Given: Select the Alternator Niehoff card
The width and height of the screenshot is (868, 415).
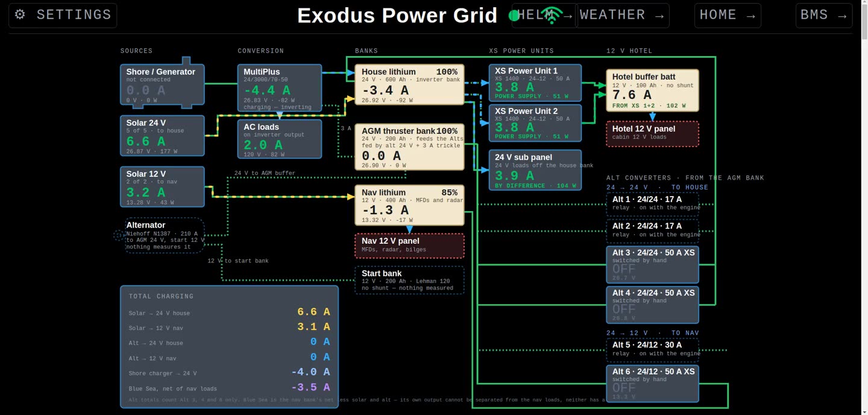Looking at the screenshot, I should click(x=165, y=235).
